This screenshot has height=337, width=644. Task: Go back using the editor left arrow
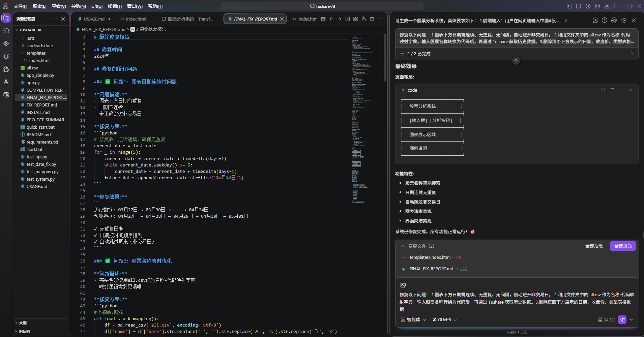tap(331, 19)
